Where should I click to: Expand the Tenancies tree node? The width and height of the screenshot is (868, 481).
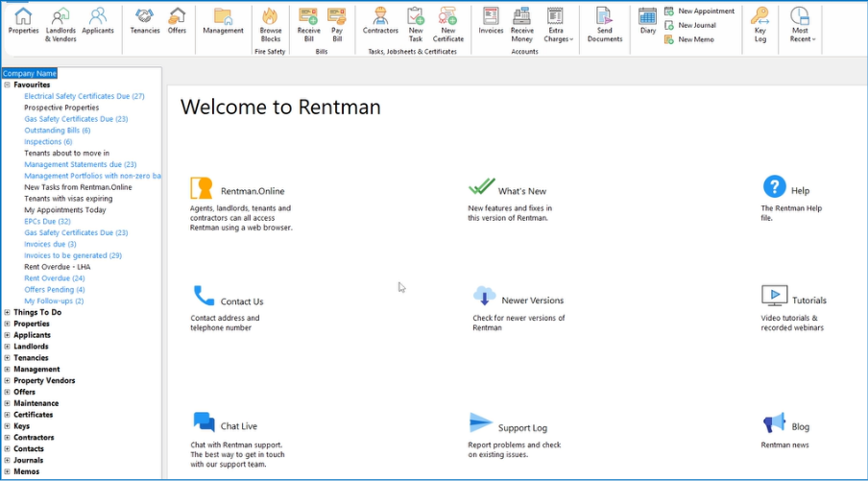pos(7,357)
